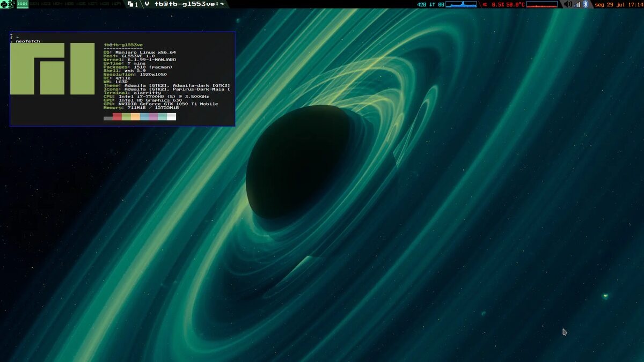
Task: Click the tb@tb-gl553ve:~ window title in bar
Action: [x=189, y=4]
